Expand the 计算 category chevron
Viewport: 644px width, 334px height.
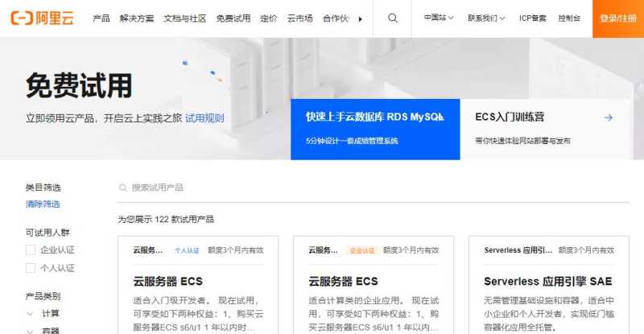pos(30,314)
